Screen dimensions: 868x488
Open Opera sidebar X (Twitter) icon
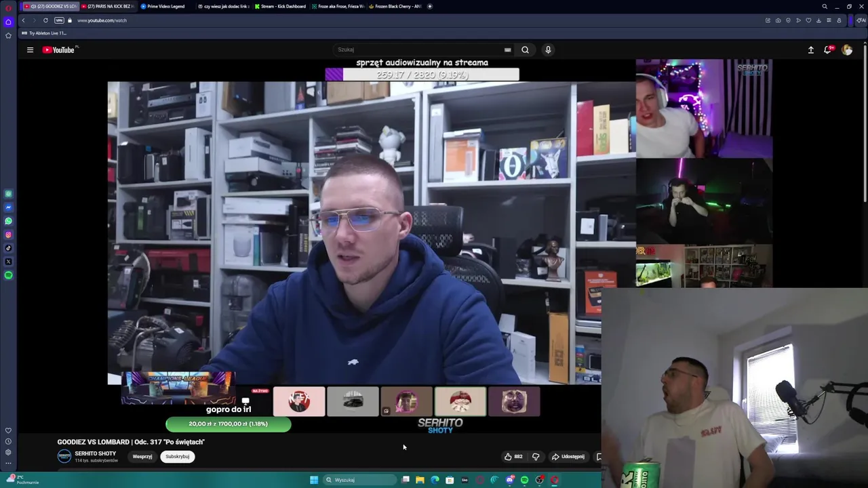tap(8, 262)
